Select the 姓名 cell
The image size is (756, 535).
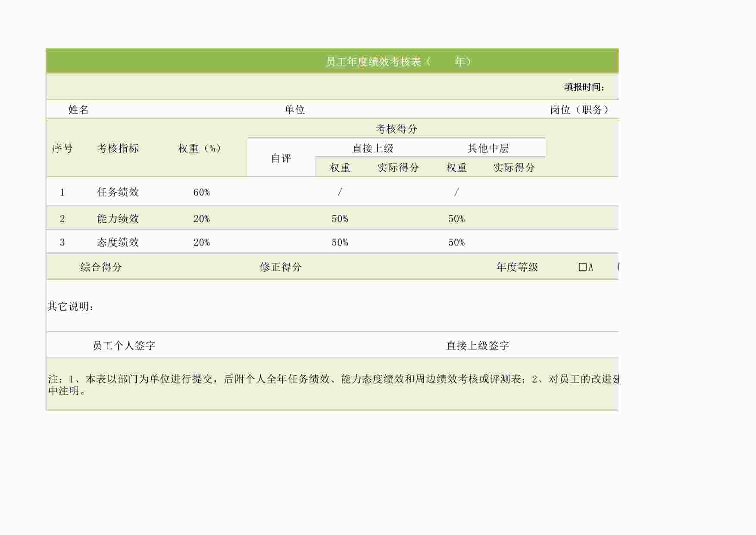78,109
